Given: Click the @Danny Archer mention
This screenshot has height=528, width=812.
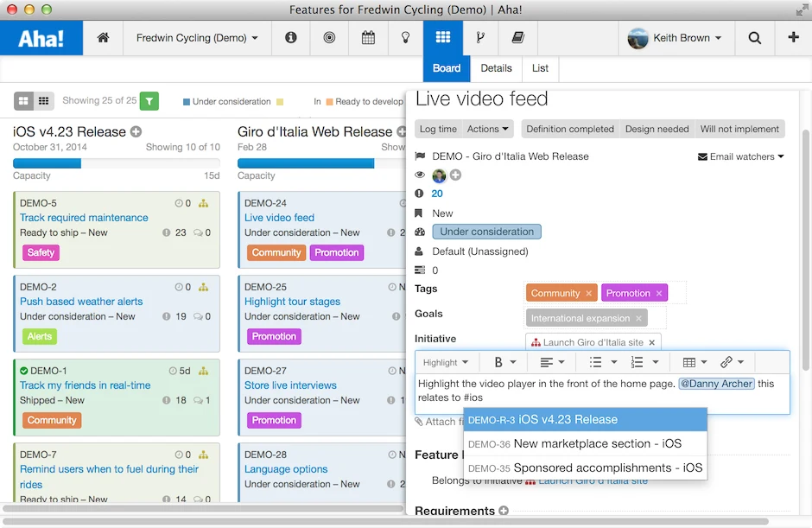Looking at the screenshot, I should pos(717,384).
